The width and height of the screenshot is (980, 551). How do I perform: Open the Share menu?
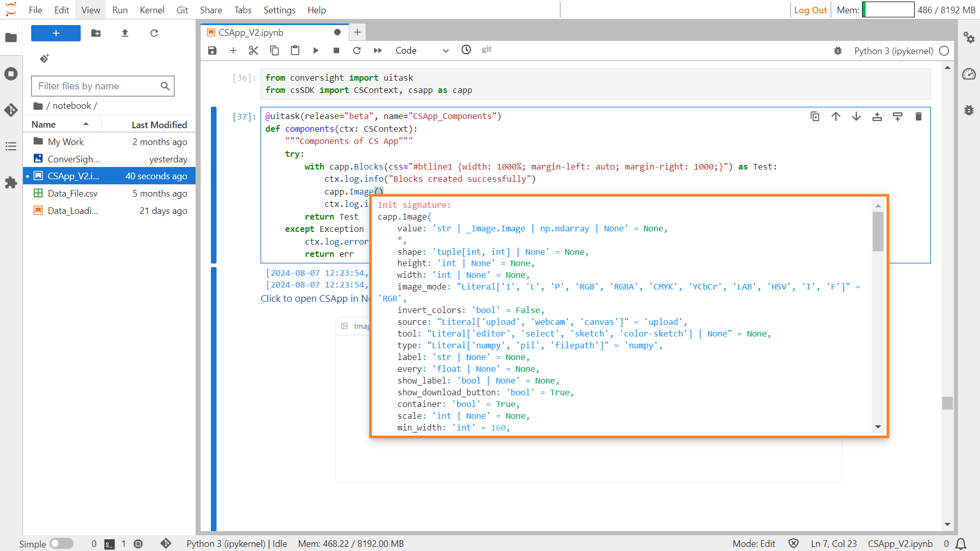pos(211,10)
